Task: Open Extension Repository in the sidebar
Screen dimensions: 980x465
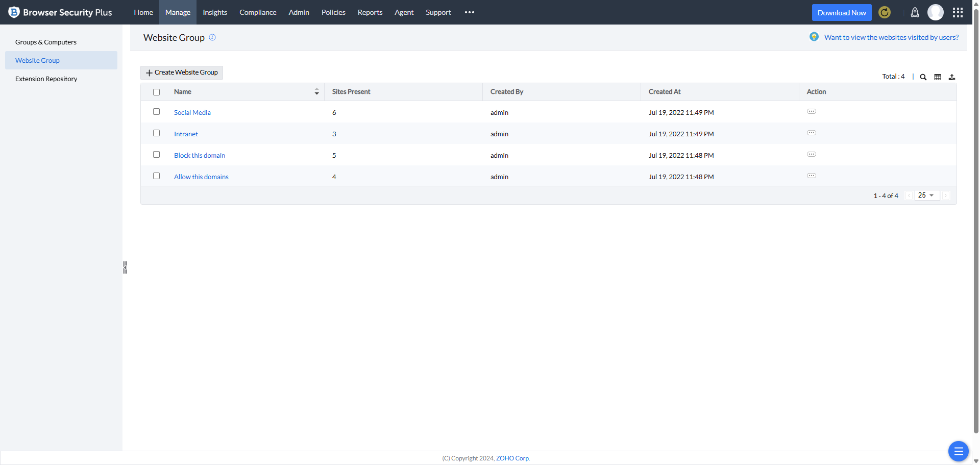Action: click(x=46, y=79)
